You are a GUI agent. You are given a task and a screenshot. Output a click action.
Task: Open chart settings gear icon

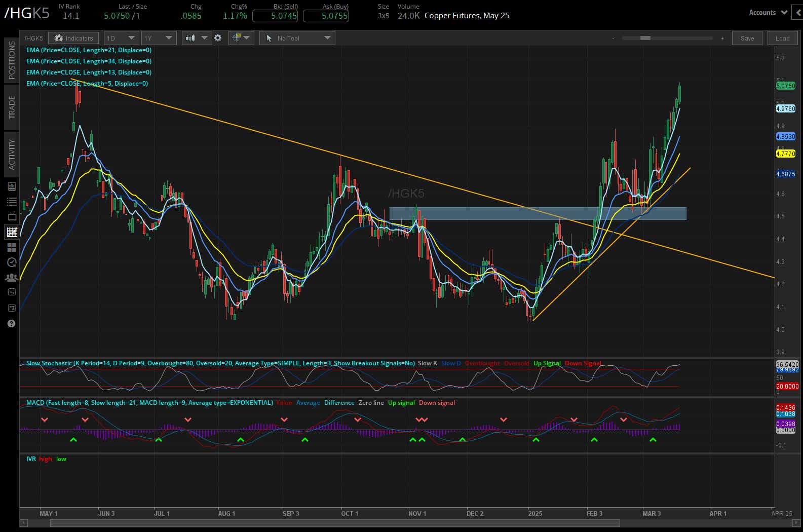pos(218,38)
